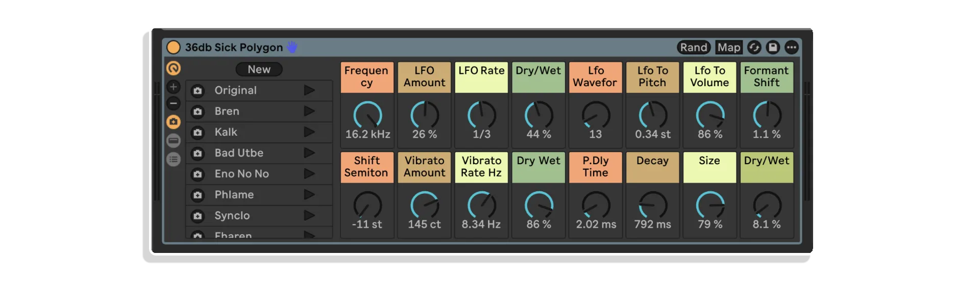Screen dimensions: 980x281
Task: Click the Shift Semitones macro knob
Action: 367,205
